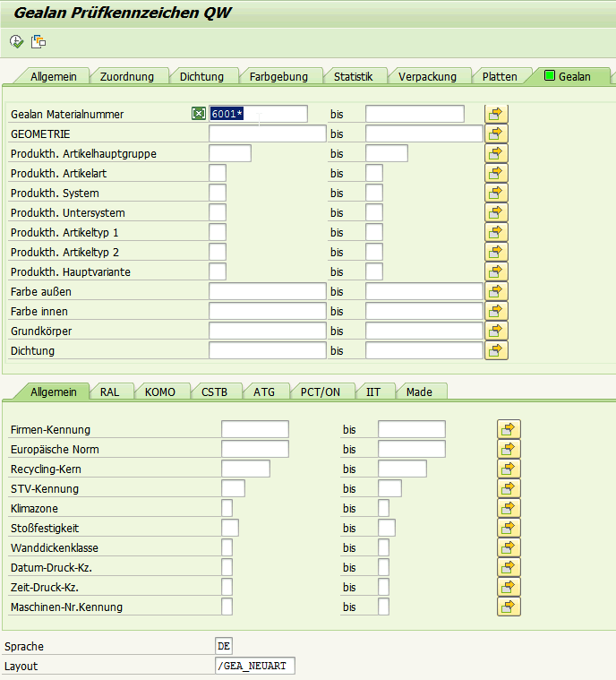Click the Farbe innen upper limit field
This screenshot has height=680, width=616.
(424, 311)
